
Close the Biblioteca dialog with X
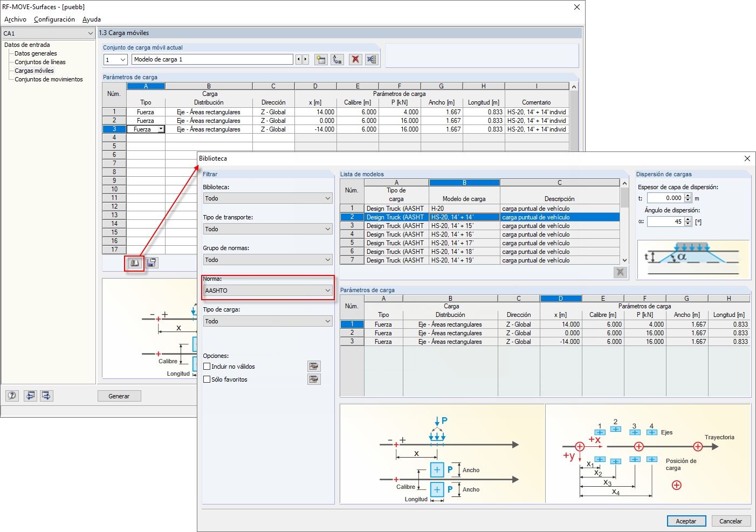[x=747, y=158]
